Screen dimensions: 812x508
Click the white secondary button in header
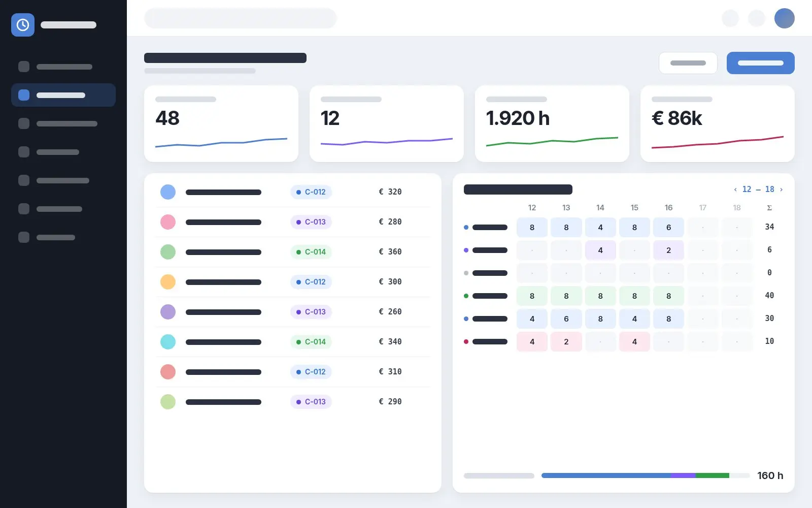tap(688, 63)
